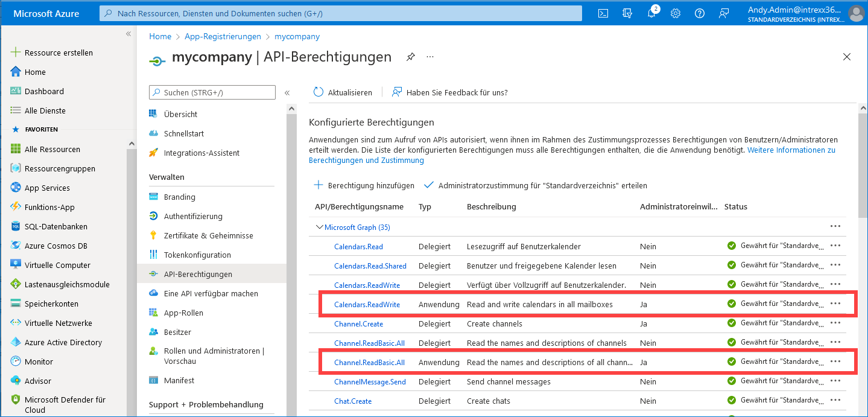
Task: Click the Aktualisieren refresh button
Action: 343,92
